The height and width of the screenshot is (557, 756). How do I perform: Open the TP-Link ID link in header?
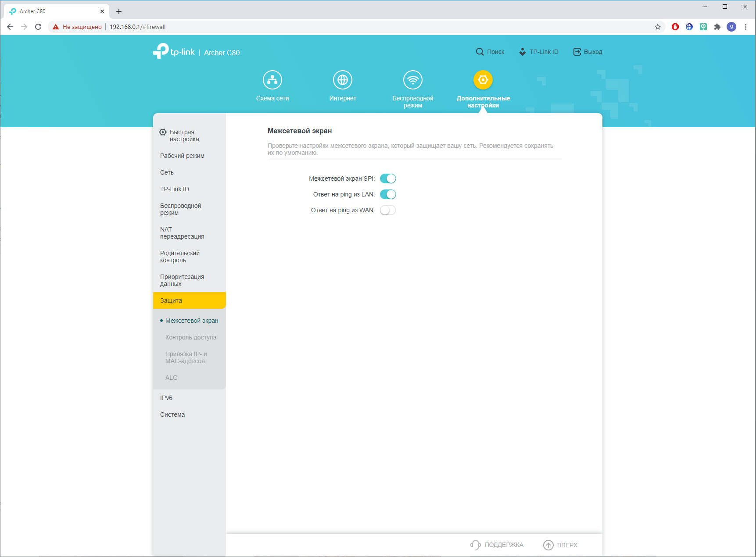pyautogui.click(x=539, y=52)
